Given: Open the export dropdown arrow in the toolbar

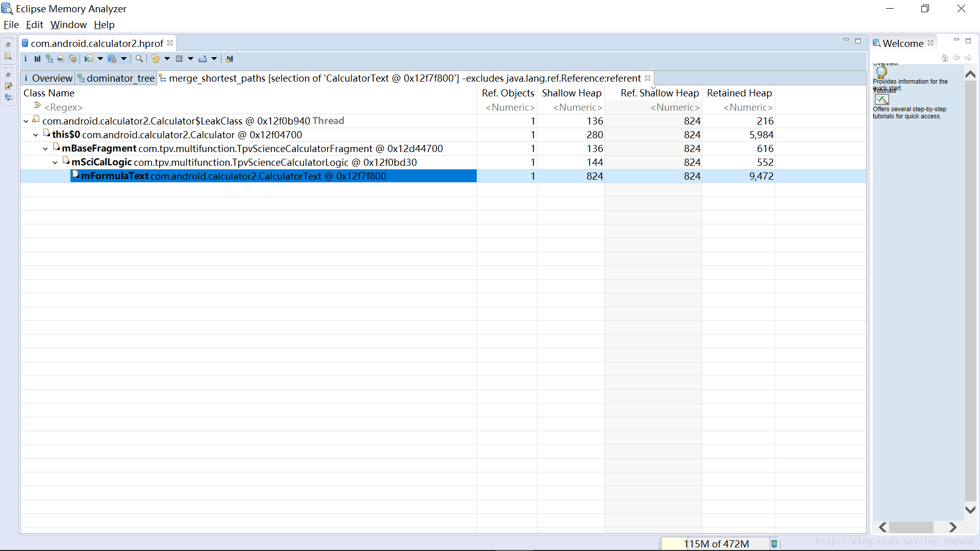Looking at the screenshot, I should 214,59.
